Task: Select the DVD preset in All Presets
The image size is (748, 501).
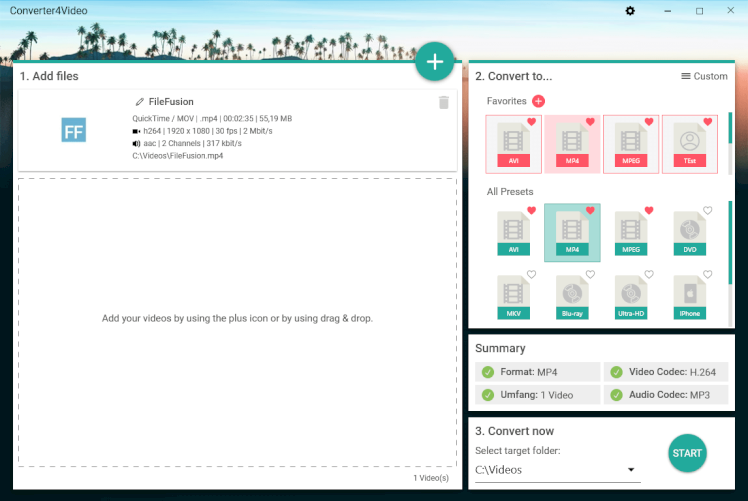Action: [690, 233]
